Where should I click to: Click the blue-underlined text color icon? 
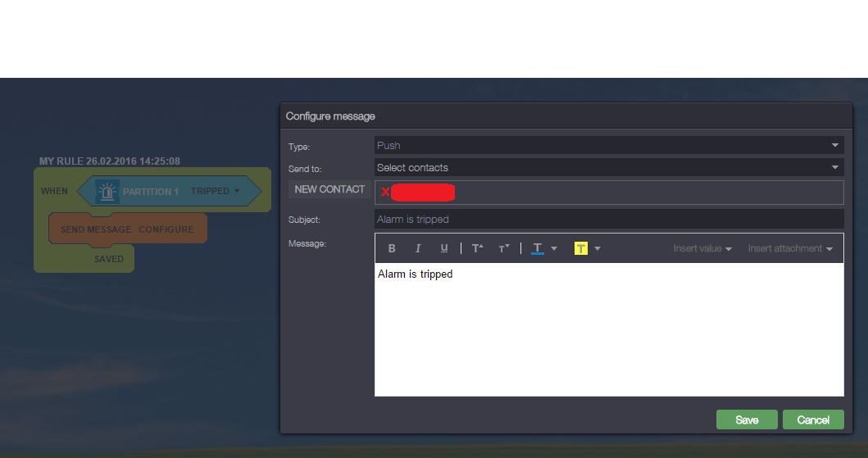click(x=538, y=248)
